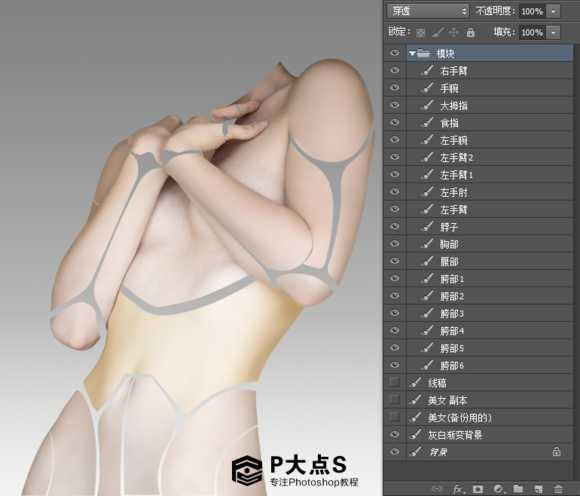
Task: Open the fill 填充 slider arrow
Action: tap(553, 33)
